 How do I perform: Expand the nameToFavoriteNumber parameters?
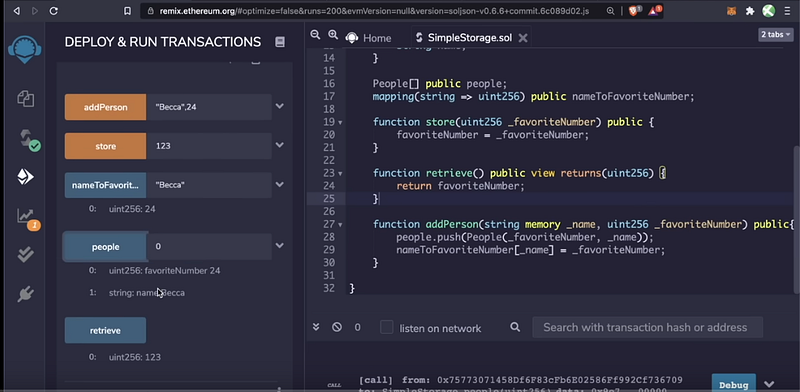(x=280, y=184)
